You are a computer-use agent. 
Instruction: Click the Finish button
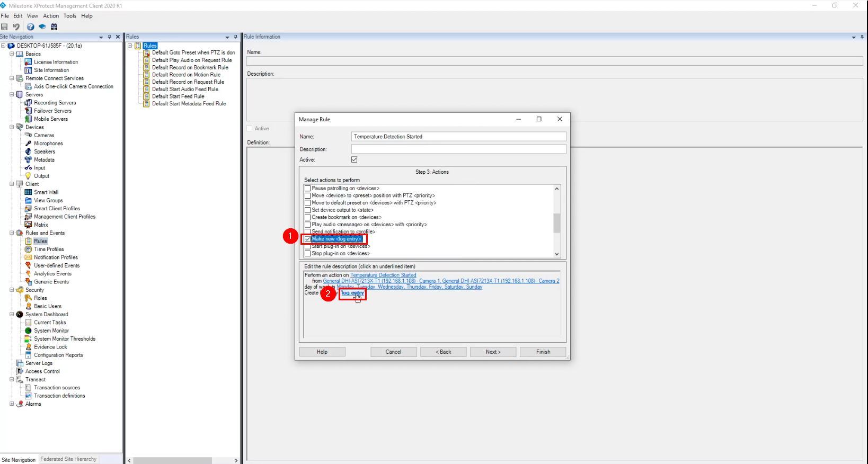pyautogui.click(x=543, y=352)
